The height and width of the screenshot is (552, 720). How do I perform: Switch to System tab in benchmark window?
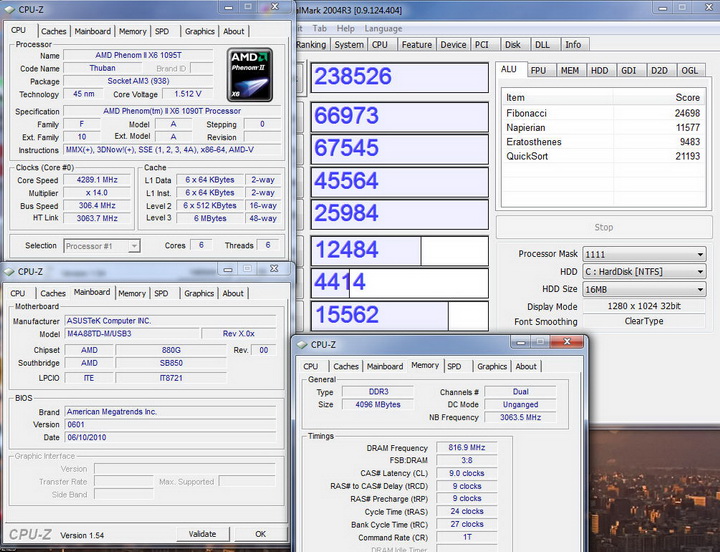(x=349, y=45)
